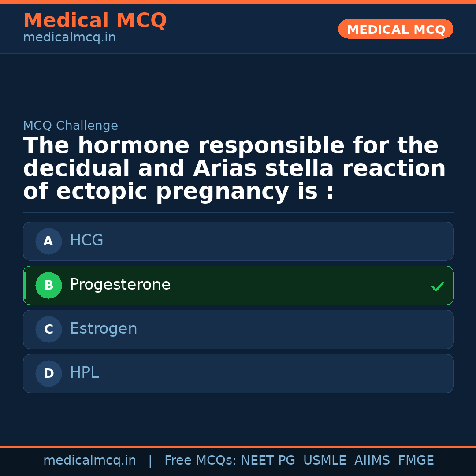Screen dimensions: 476x476
Task: Click the D letter circle badge
Action: (48, 373)
